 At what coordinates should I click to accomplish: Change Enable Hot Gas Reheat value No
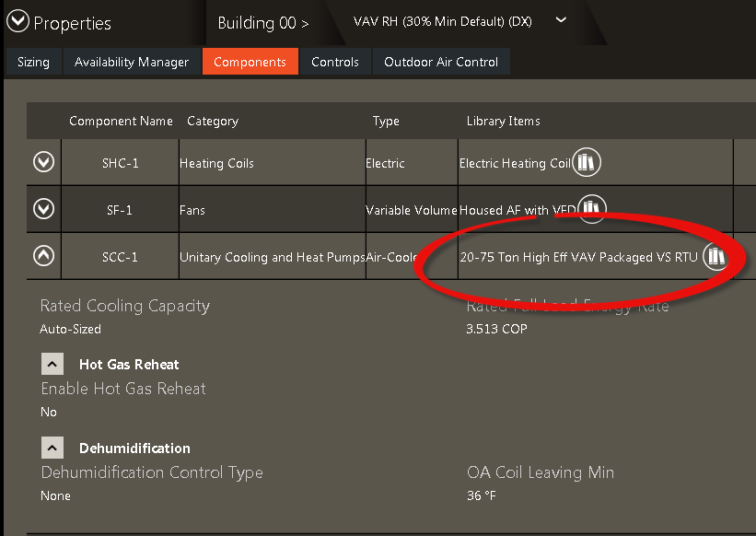coord(49,412)
